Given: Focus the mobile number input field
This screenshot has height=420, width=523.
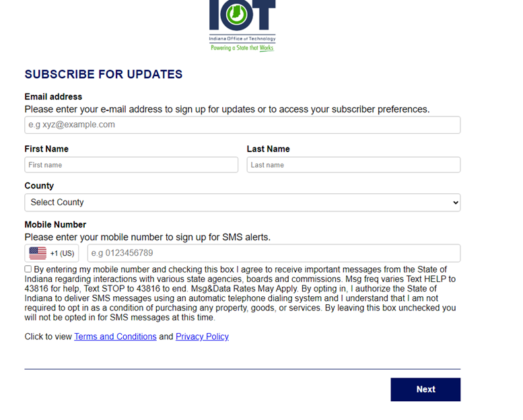Looking at the screenshot, I should click(273, 253).
